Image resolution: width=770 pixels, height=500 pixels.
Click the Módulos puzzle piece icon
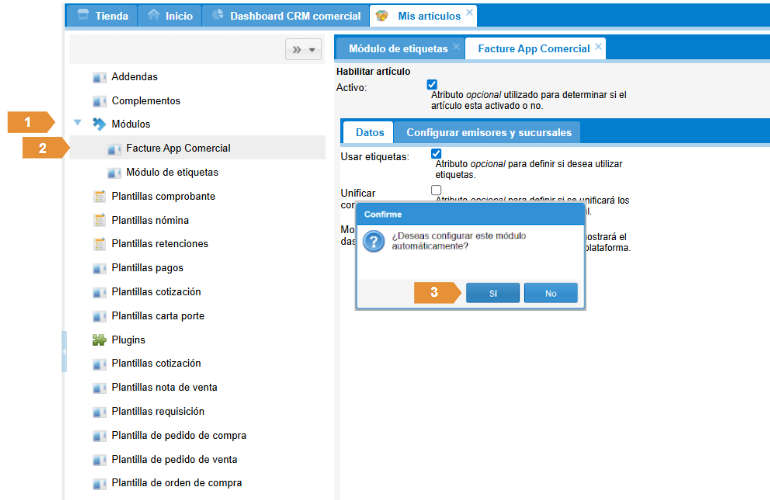point(99,124)
